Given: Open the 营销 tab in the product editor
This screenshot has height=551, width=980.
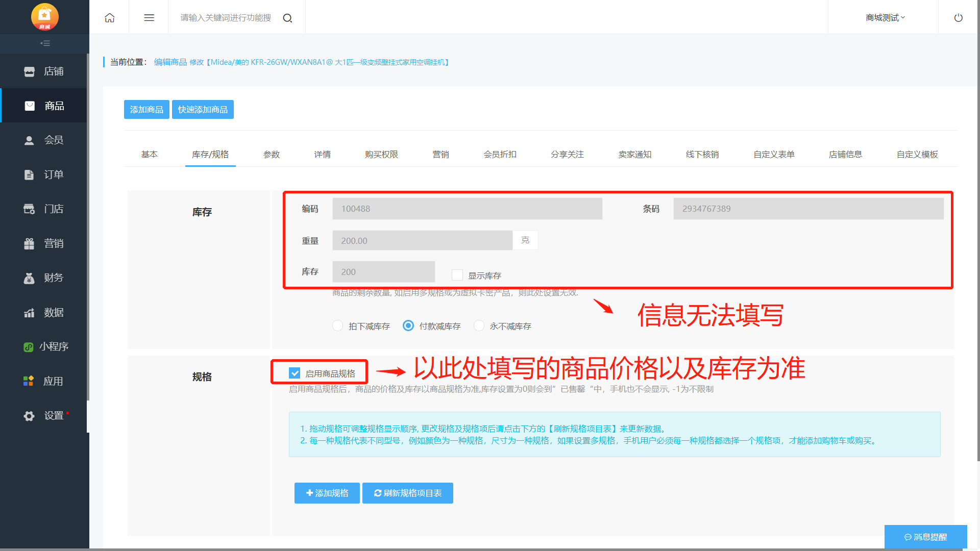Looking at the screenshot, I should click(441, 154).
